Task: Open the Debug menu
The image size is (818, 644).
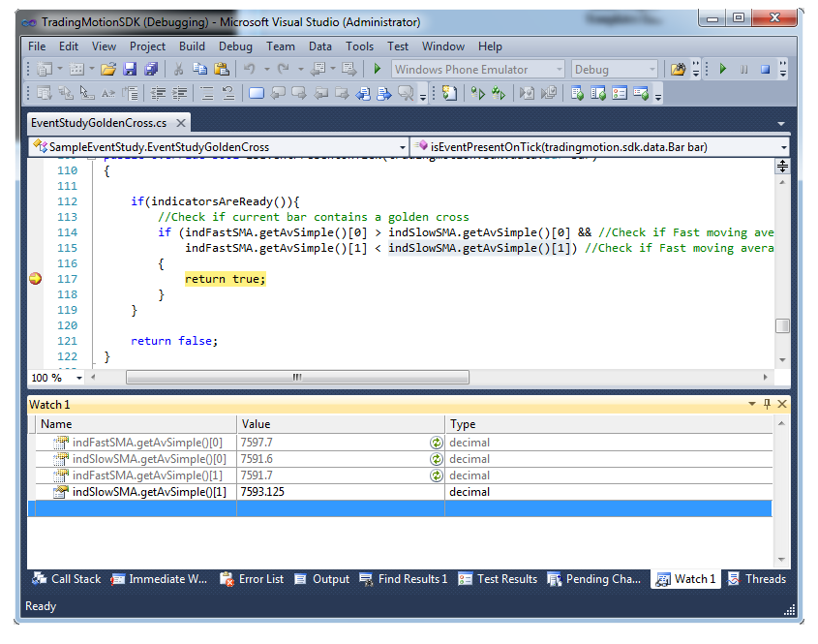Action: (x=235, y=46)
